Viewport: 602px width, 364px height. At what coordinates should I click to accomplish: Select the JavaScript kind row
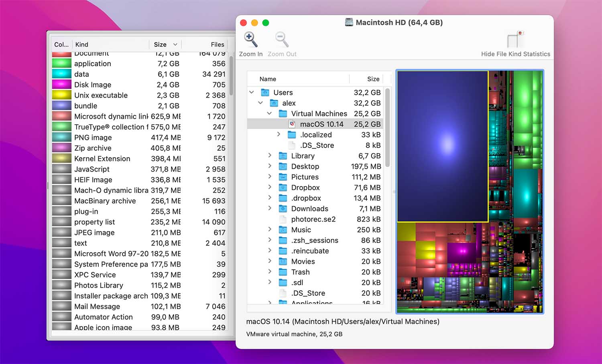point(139,169)
